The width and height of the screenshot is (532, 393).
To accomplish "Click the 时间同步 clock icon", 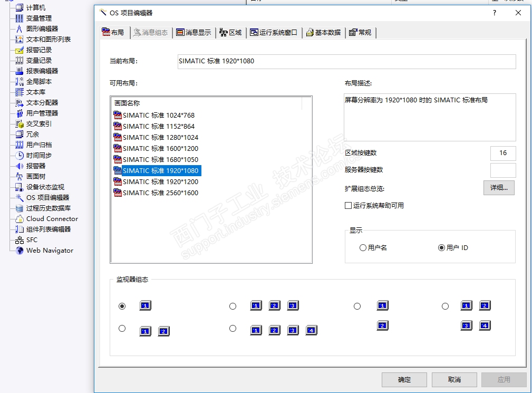I will 20,156.
